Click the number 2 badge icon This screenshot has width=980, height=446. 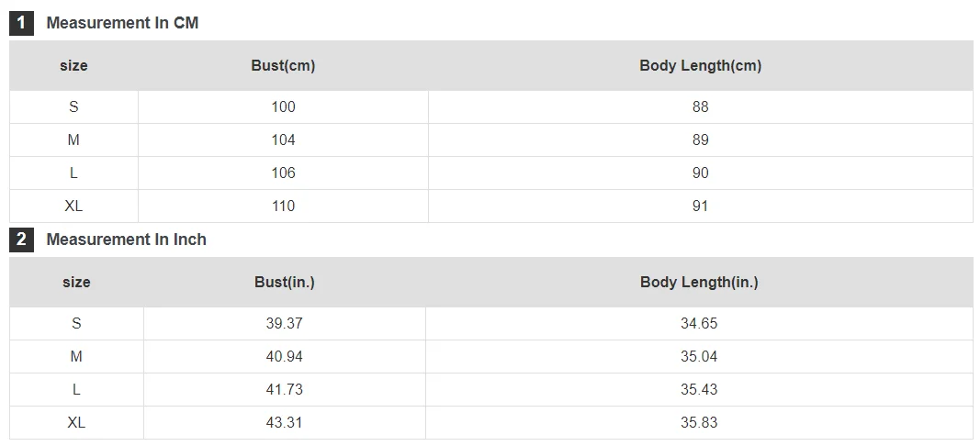point(21,240)
